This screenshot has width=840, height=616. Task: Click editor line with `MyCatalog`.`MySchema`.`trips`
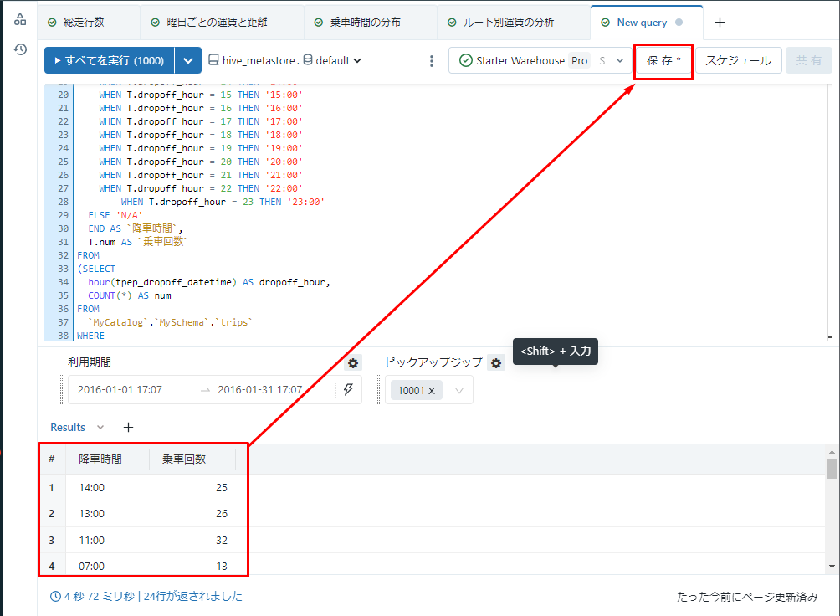coord(171,322)
